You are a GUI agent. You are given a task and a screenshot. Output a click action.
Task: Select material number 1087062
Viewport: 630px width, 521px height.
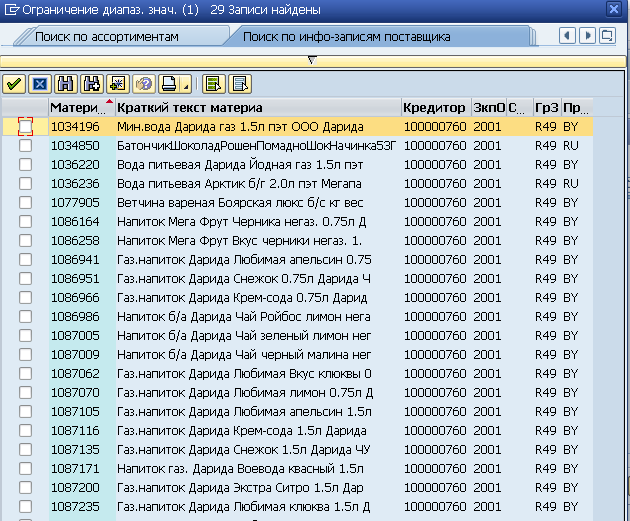(x=75, y=374)
